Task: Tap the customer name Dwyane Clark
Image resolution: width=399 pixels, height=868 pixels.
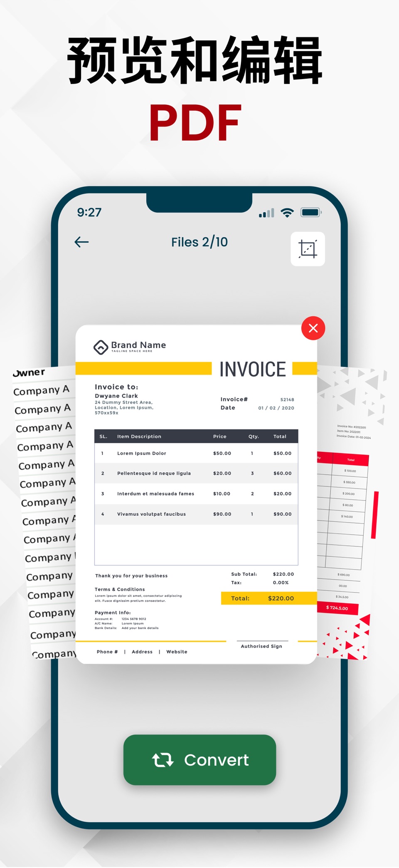Action: click(x=116, y=396)
